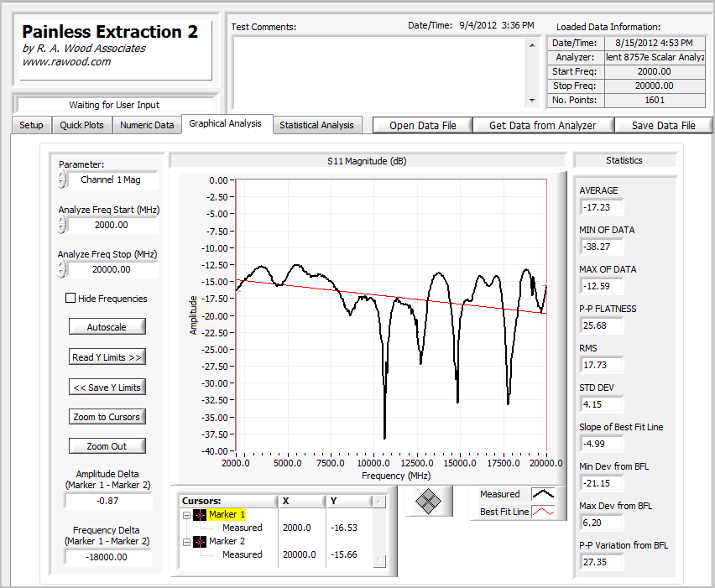715x588 pixels.
Task: Click the 20000.0 X-axis end scale label
Action: pos(545,463)
